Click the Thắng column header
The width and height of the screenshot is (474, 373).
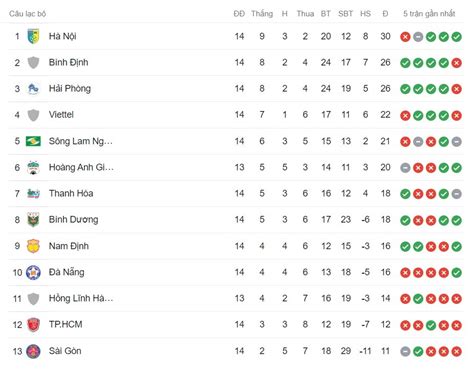tap(262, 14)
